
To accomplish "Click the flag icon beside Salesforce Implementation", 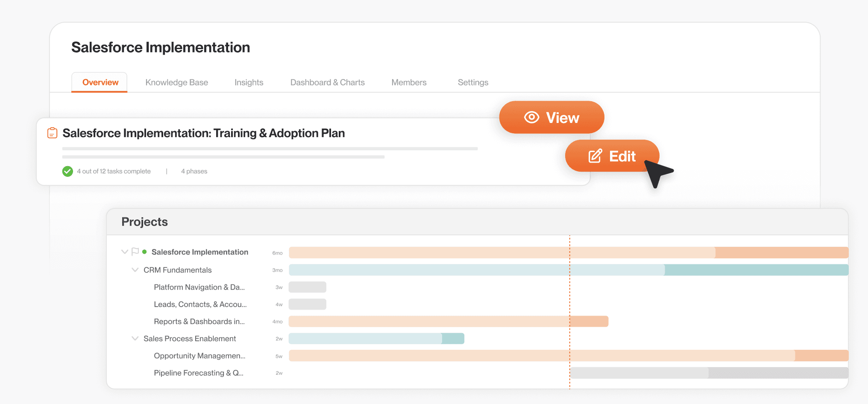I will coord(135,252).
